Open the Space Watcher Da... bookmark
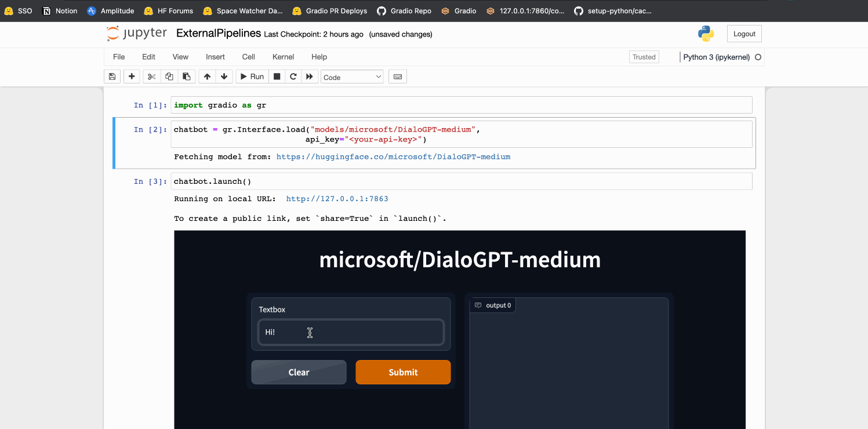Viewport: 868px width, 429px height. click(x=243, y=10)
